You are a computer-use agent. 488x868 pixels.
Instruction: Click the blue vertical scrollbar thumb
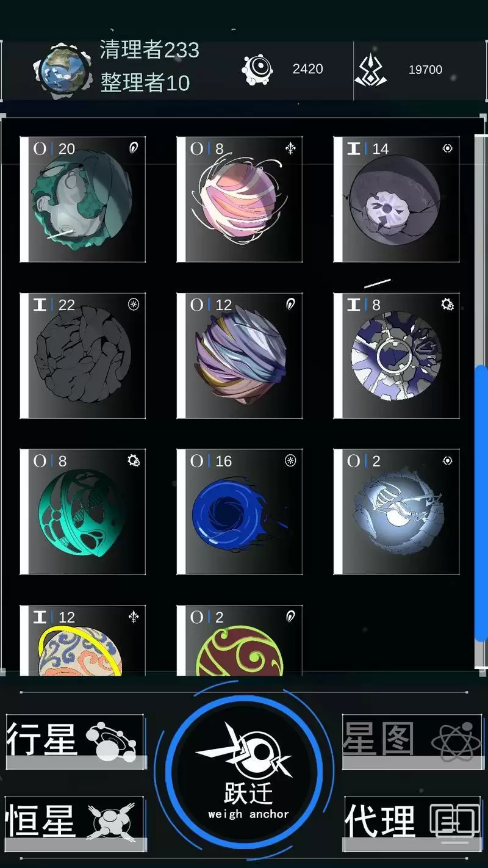click(481, 504)
